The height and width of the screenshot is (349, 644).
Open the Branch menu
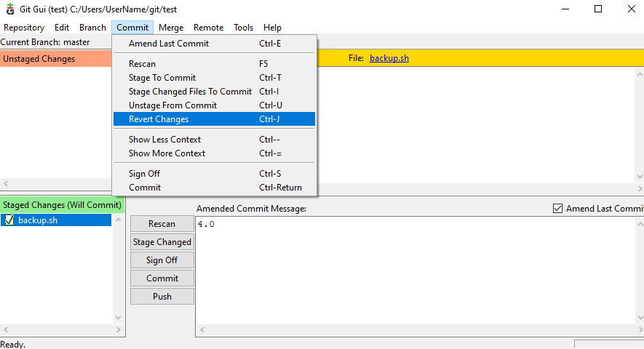coord(92,28)
